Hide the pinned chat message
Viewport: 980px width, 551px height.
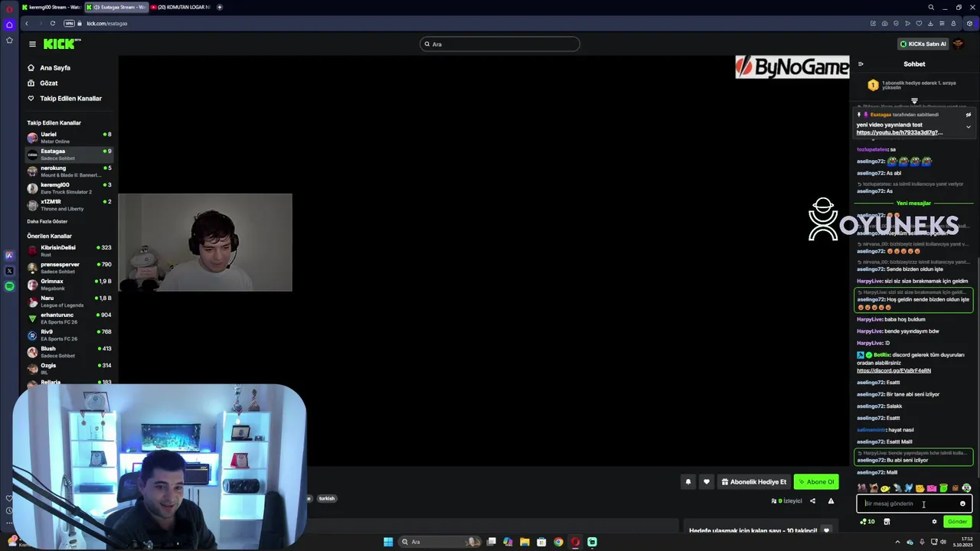[x=968, y=115]
